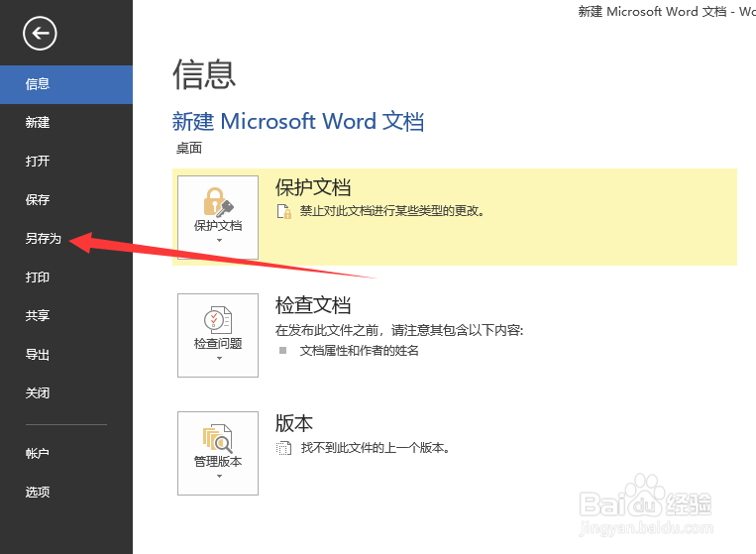Click the 版本 section heading
Screen dimensions: 756x554
coord(294,423)
